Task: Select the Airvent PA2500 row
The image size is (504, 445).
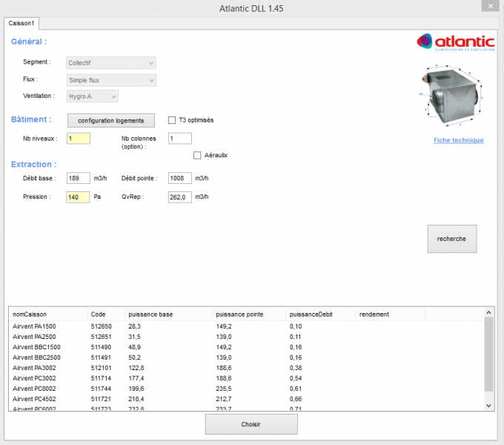Action: (x=246, y=337)
